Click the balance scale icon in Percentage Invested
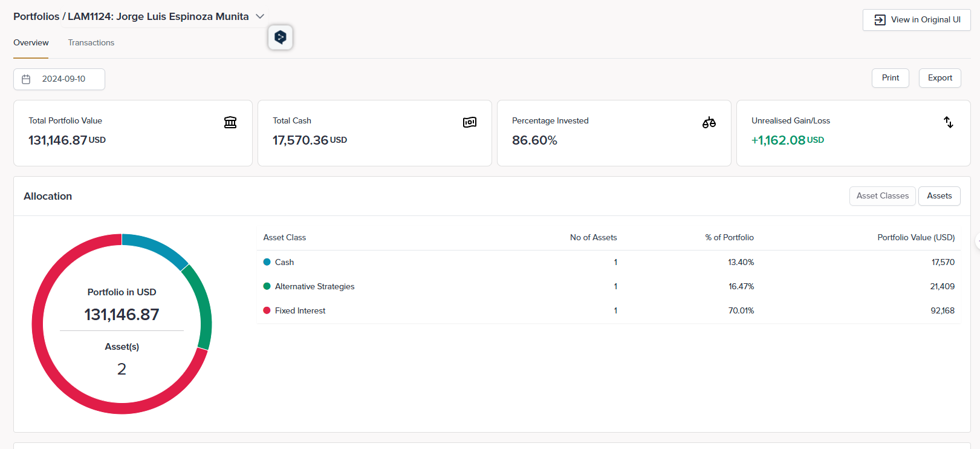Image resolution: width=980 pixels, height=449 pixels. point(709,122)
